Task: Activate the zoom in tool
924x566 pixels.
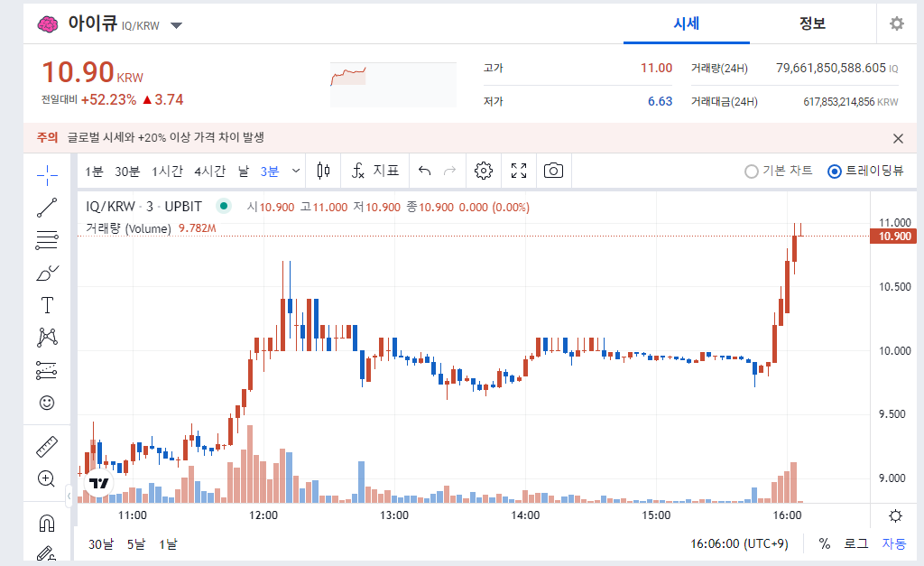Action: 47,478
